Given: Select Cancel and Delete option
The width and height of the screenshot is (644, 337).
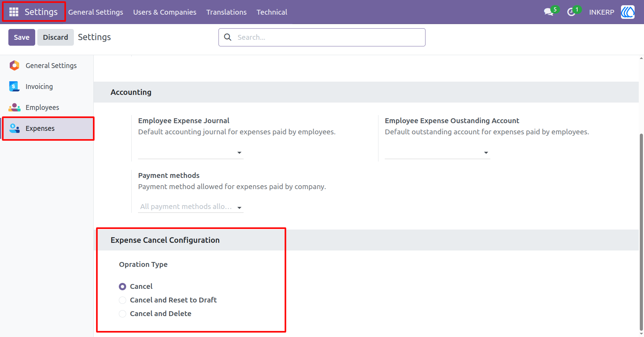Looking at the screenshot, I should click(122, 314).
